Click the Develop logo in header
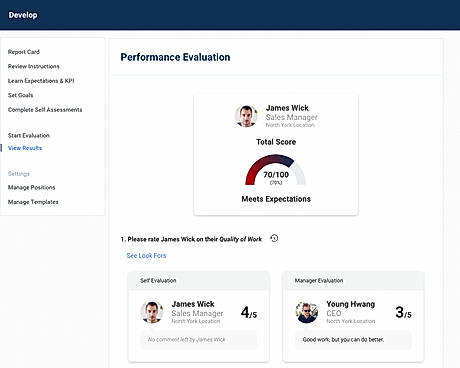Image resolution: width=460 pixels, height=368 pixels. pyautogui.click(x=23, y=15)
